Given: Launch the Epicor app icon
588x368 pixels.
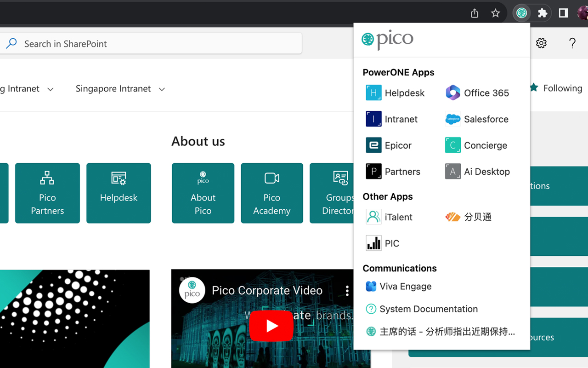Looking at the screenshot, I should tap(373, 145).
